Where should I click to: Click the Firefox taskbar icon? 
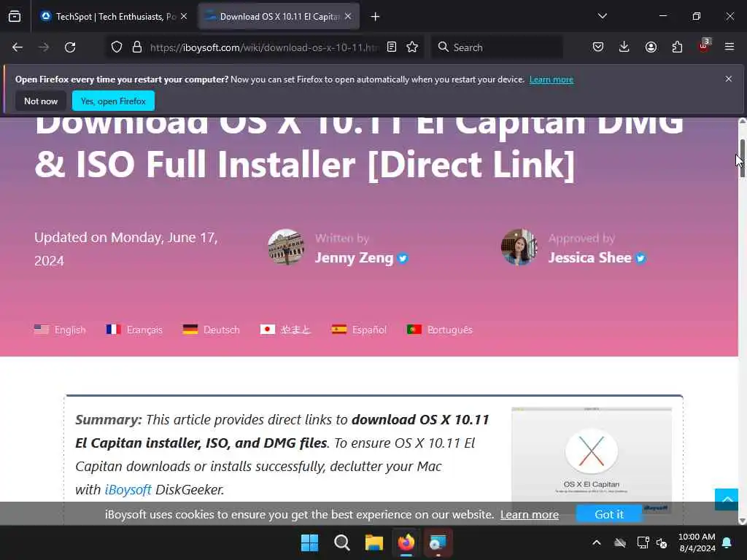pyautogui.click(x=406, y=542)
